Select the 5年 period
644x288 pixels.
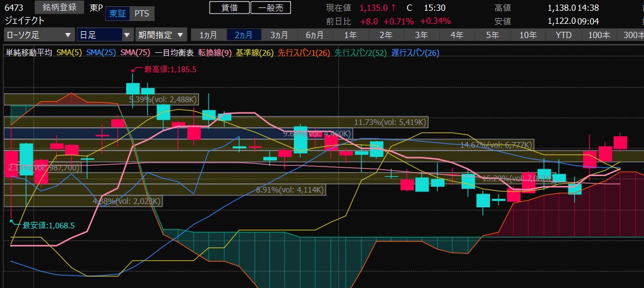click(492, 35)
